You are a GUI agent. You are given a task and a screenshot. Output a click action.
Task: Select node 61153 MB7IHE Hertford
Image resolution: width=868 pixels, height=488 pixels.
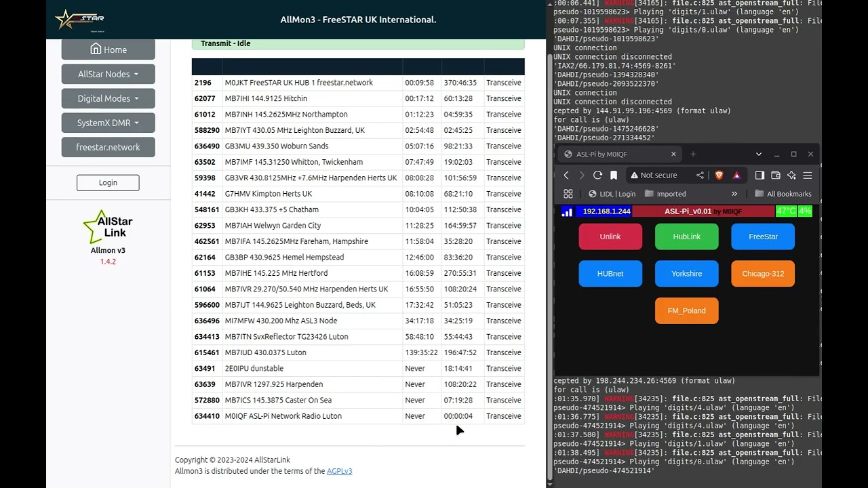pyautogui.click(x=358, y=273)
